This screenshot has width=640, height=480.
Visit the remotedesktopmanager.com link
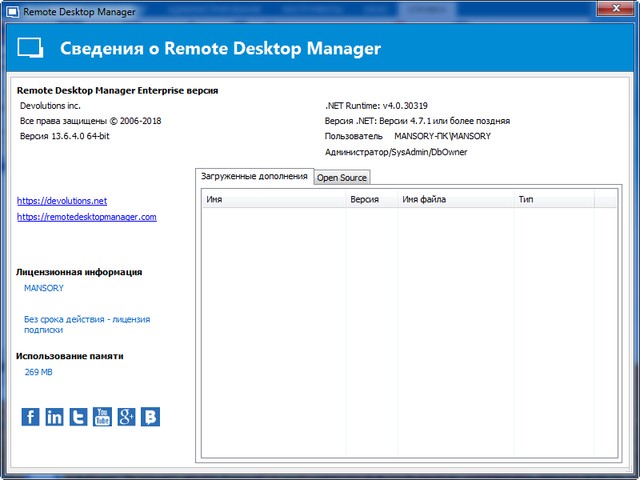point(87,217)
